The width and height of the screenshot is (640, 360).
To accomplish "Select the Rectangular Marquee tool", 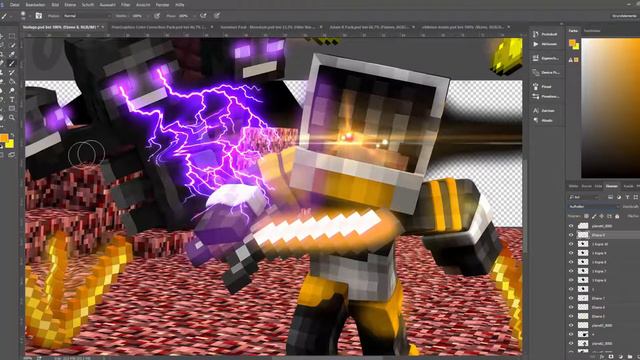I will point(12,36).
